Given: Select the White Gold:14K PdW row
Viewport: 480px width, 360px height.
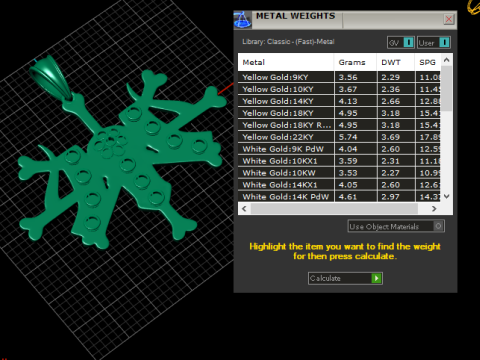Looking at the screenshot, I should coord(339,197).
